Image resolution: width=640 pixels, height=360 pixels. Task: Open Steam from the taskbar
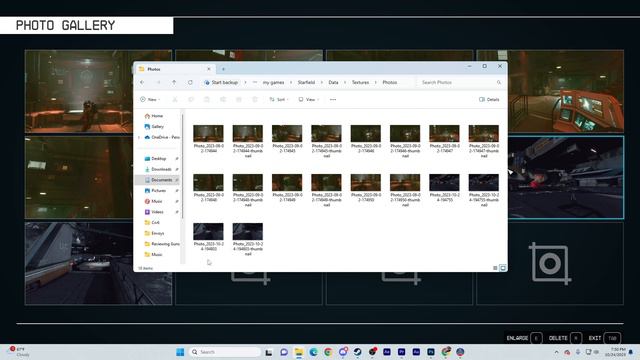[x=358, y=352]
